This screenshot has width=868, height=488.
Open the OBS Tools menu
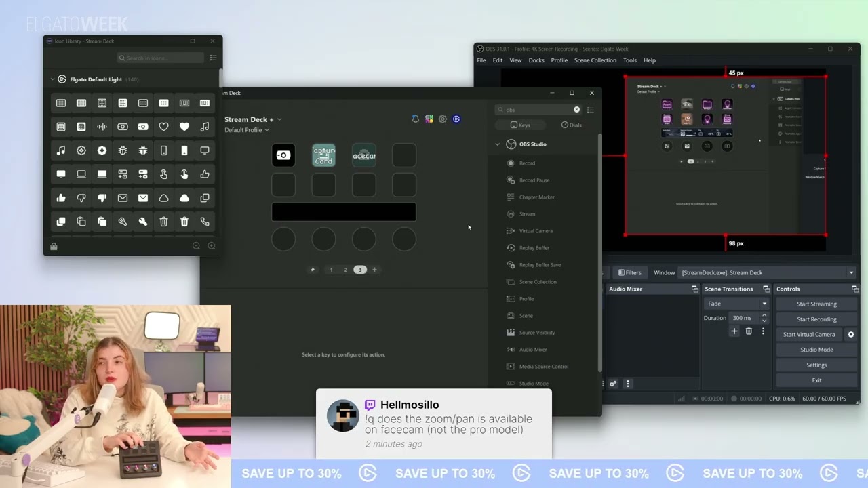tap(630, 60)
